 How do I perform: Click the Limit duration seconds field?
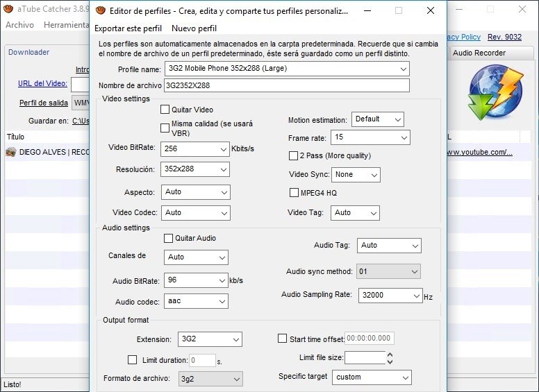click(x=202, y=360)
